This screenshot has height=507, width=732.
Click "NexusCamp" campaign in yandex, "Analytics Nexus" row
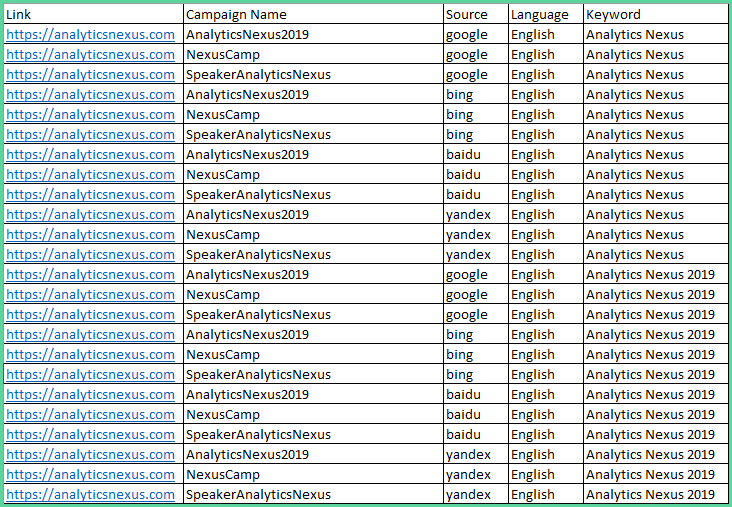pos(223,234)
